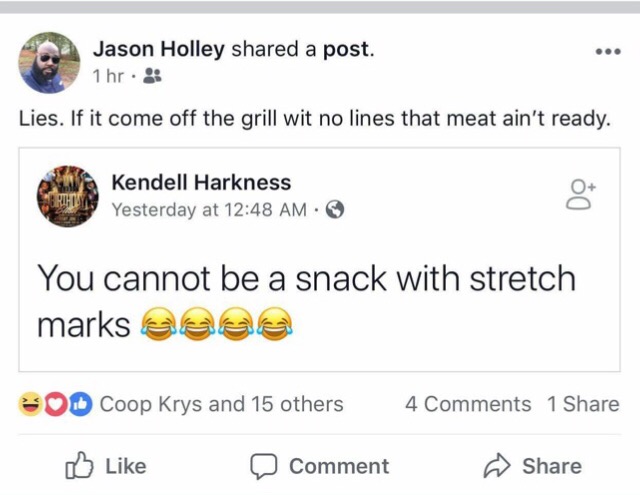Open Jason Holley's profile name link

(159, 48)
